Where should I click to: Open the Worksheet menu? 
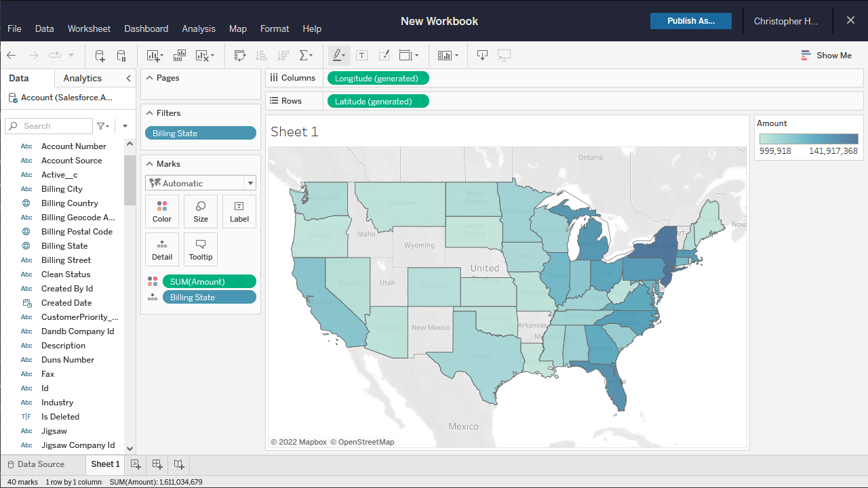(89, 28)
